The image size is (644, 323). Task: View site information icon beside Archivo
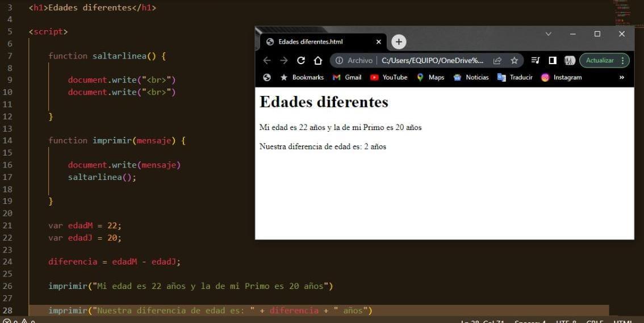339,60
